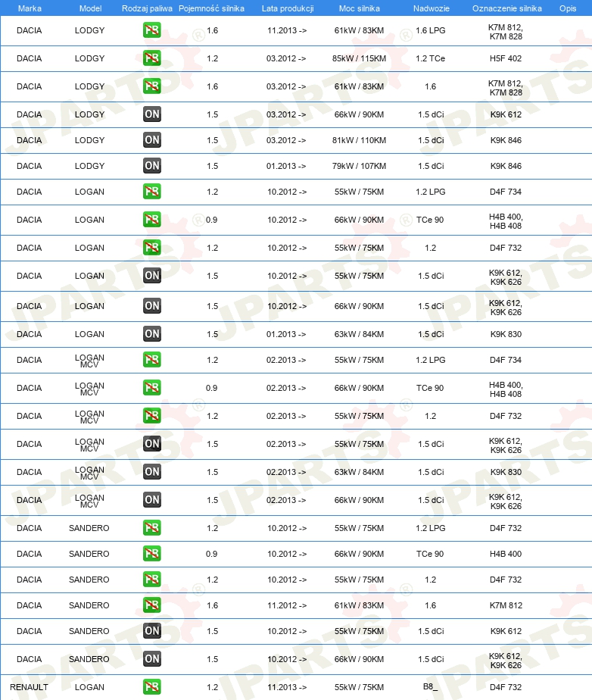The height and width of the screenshot is (700, 592).
Task: Click the Marka column header
Action: tap(30, 8)
